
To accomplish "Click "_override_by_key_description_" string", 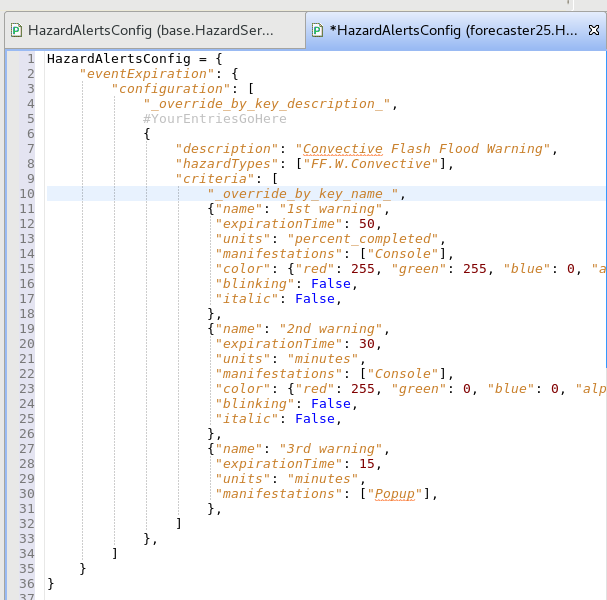I will click(x=267, y=104).
